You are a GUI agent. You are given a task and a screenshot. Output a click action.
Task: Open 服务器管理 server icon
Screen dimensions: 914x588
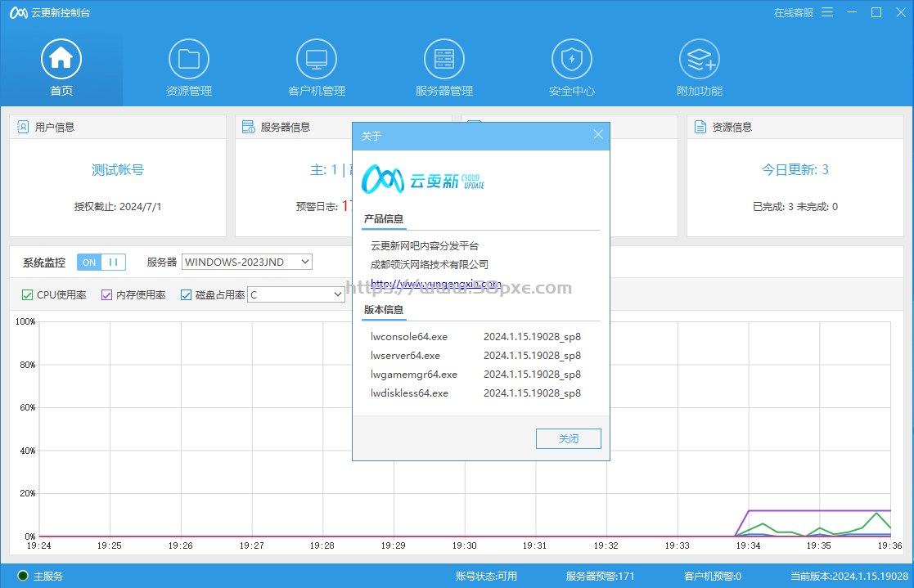pyautogui.click(x=444, y=59)
